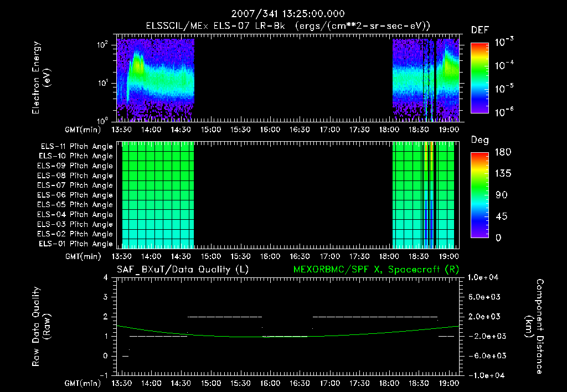Click the 13:30 tick label under the spectrogram
Image resolution: width=567 pixels, height=392 pixels.
tap(121, 130)
